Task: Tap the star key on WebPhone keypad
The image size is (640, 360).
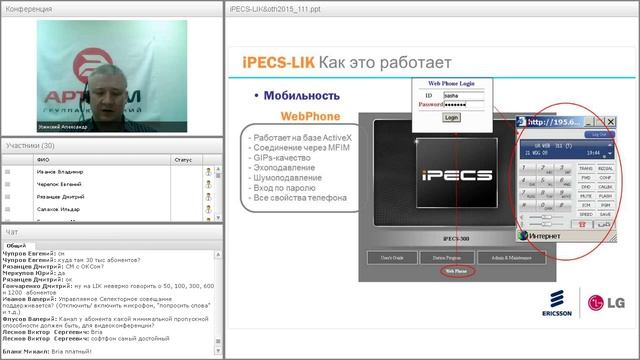Action: pyautogui.click(x=528, y=206)
